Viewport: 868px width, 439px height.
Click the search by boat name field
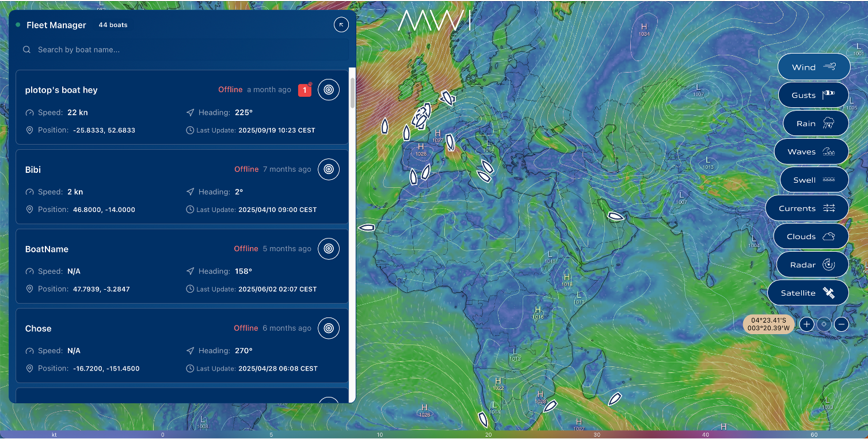pos(184,50)
